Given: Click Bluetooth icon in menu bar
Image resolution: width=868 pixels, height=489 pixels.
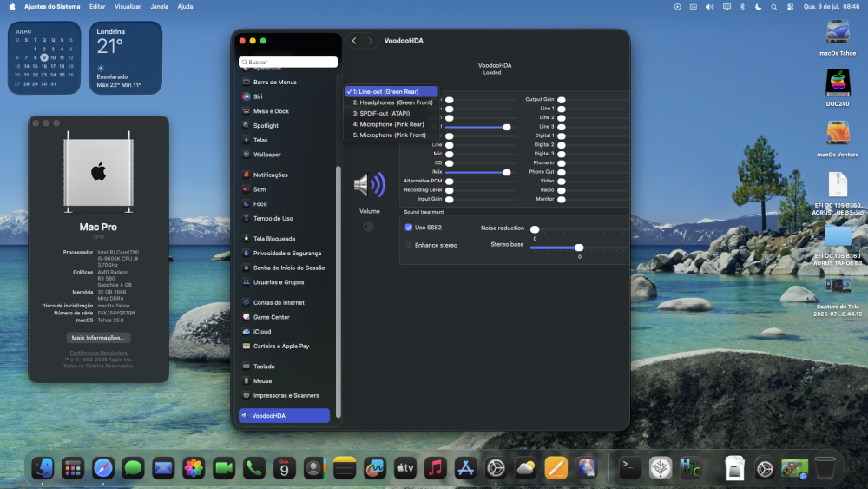Looking at the screenshot, I should coord(742,7).
